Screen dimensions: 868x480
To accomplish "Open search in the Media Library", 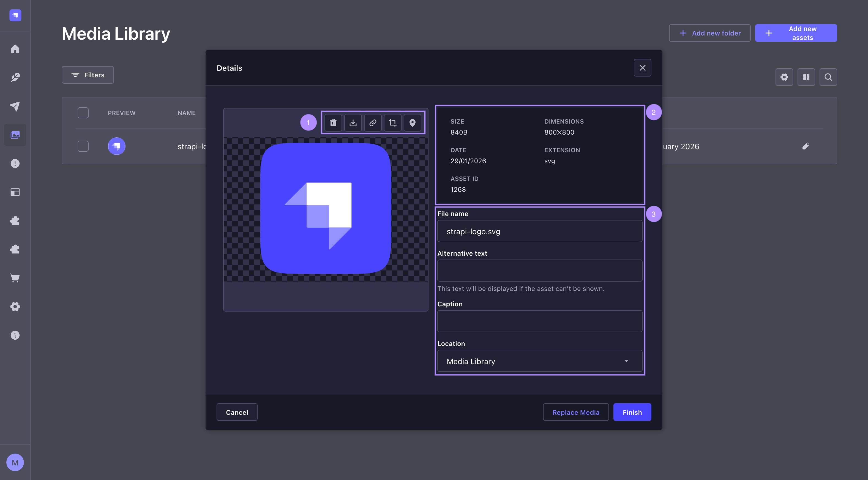I will click(x=829, y=77).
